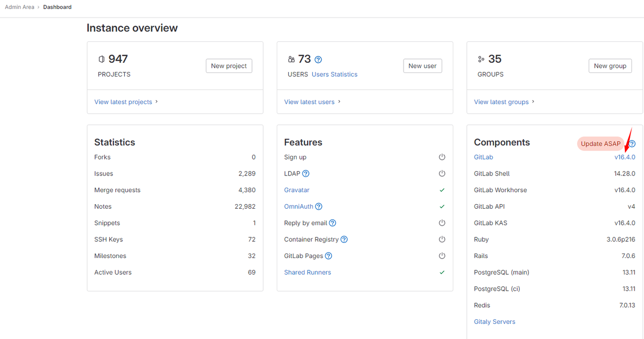Click help icon beside Update ASAP badge
The width and height of the screenshot is (644, 339).
(x=632, y=144)
